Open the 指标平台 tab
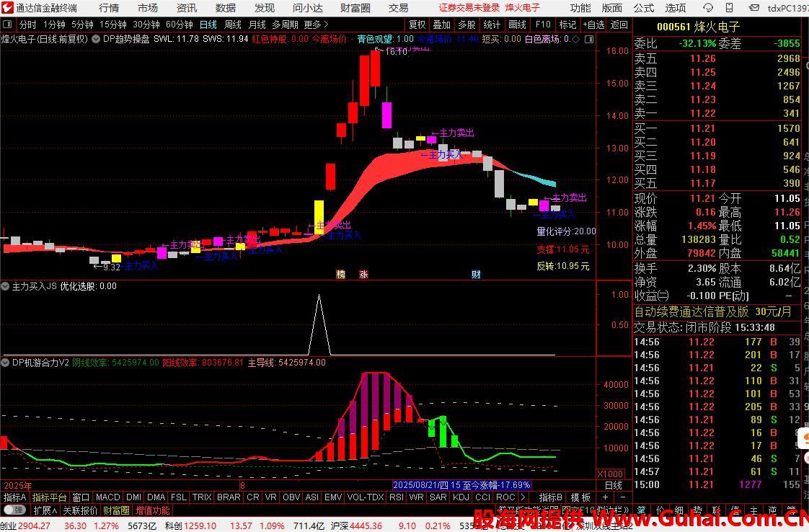The height and width of the screenshot is (532, 809). [x=49, y=497]
